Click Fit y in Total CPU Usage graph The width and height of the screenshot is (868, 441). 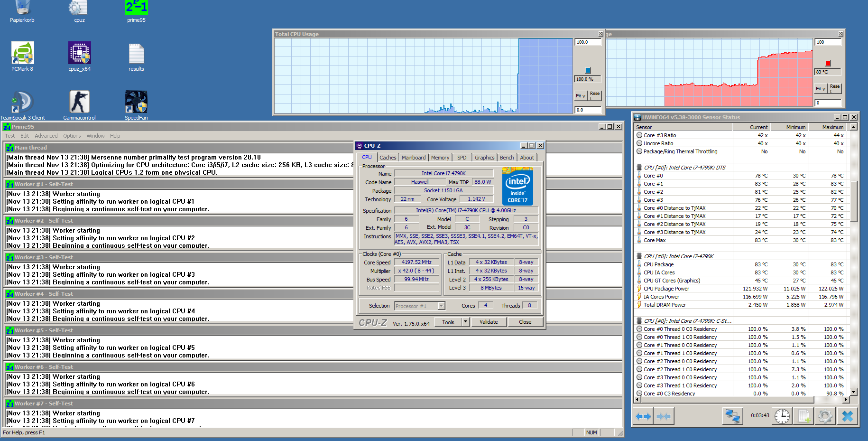coord(581,96)
